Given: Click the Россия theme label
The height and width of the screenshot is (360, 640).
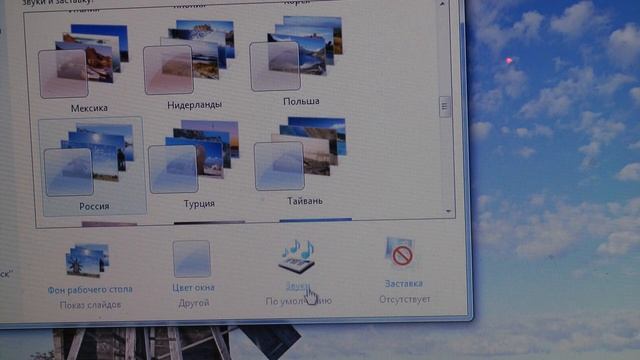Looking at the screenshot, I should pyautogui.click(x=94, y=207).
